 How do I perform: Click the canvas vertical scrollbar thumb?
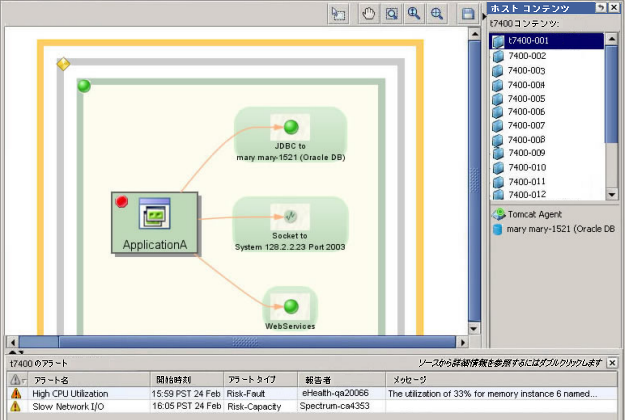[474, 181]
